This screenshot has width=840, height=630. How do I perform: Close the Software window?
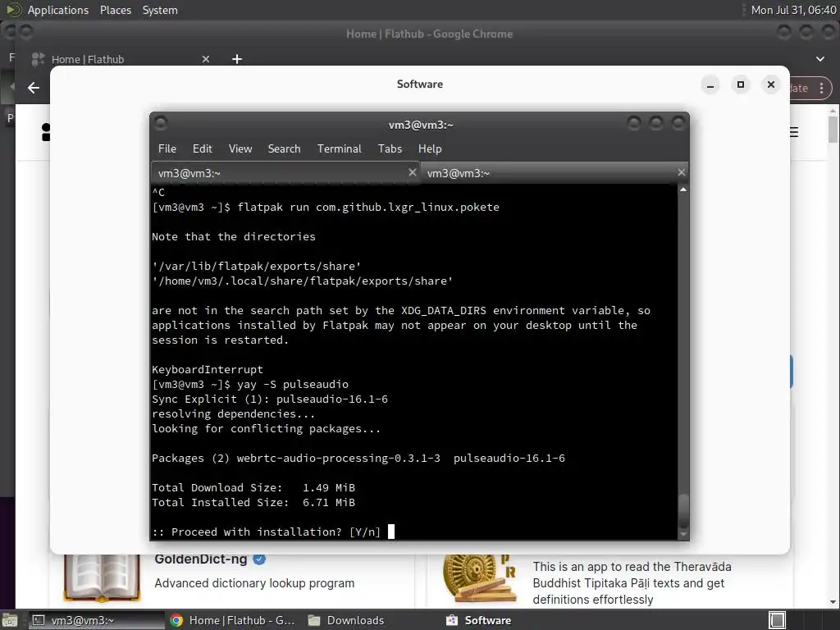771,84
